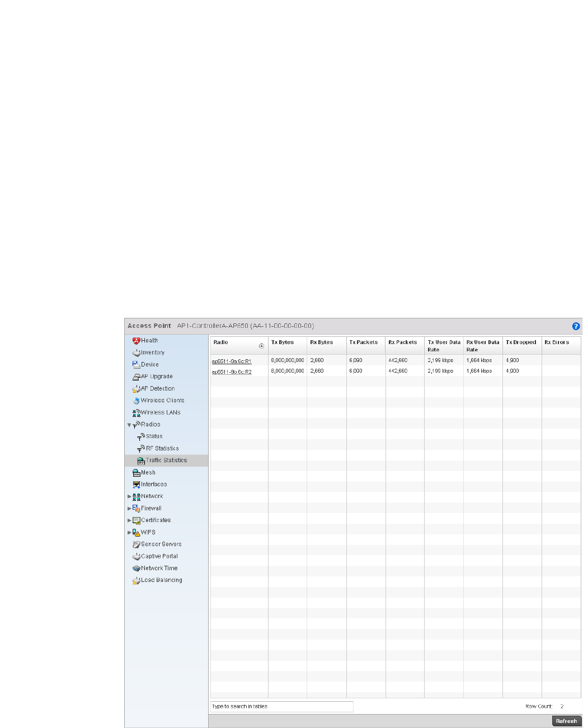Click the AP Detection icon
Viewport: 583px width, 728px height.
136,389
